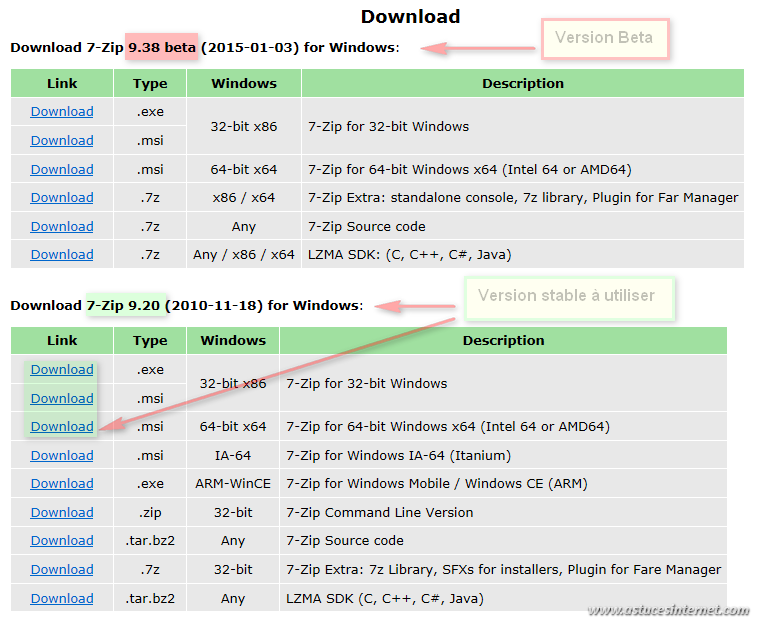Image resolution: width=757 pixels, height=617 pixels.
Task: Download 9.20 LZMA SDK .tar.bz2
Action: pyautogui.click(x=62, y=598)
